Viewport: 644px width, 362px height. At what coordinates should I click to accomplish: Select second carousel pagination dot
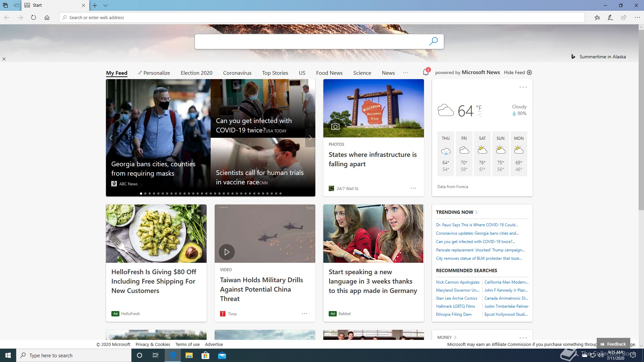(x=145, y=193)
